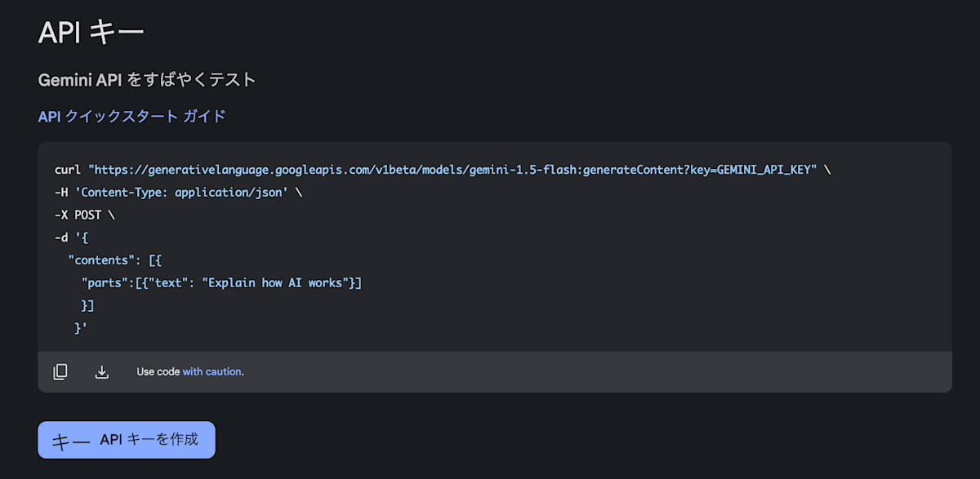Image resolution: width=980 pixels, height=479 pixels.
Task: Click the Gemini API をすばやくテスト subtitle
Action: coord(147,79)
